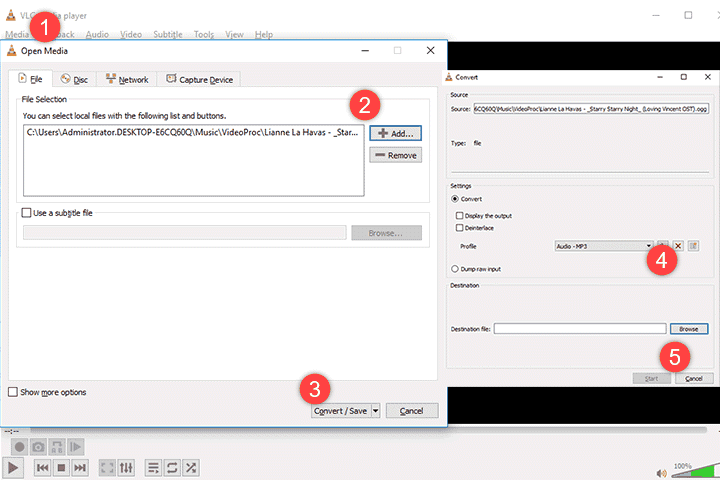Click the Record button in VLC controls
The image size is (720, 480).
19,446
